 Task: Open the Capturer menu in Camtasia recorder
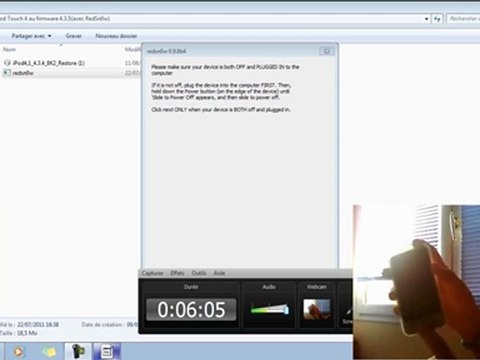152,273
